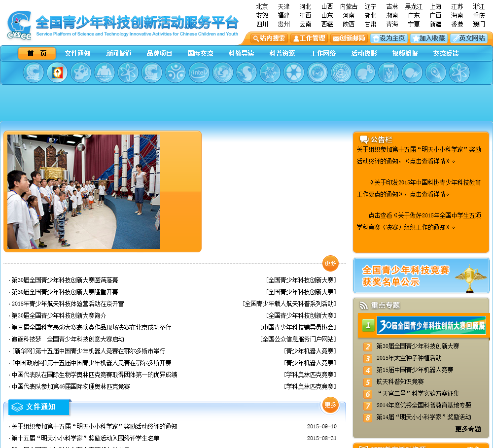Click 站内搜索 site search button
Screen dimensions: 493x448
pyautogui.click(x=269, y=38)
